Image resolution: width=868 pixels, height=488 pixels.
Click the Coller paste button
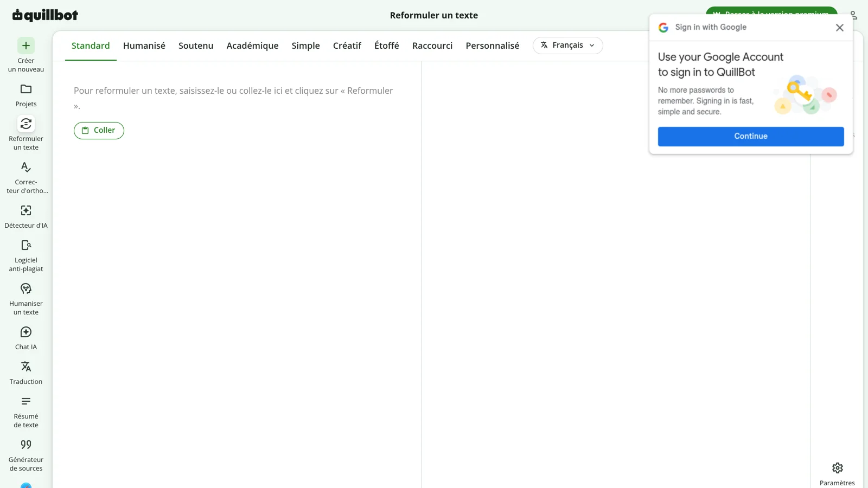tap(99, 130)
